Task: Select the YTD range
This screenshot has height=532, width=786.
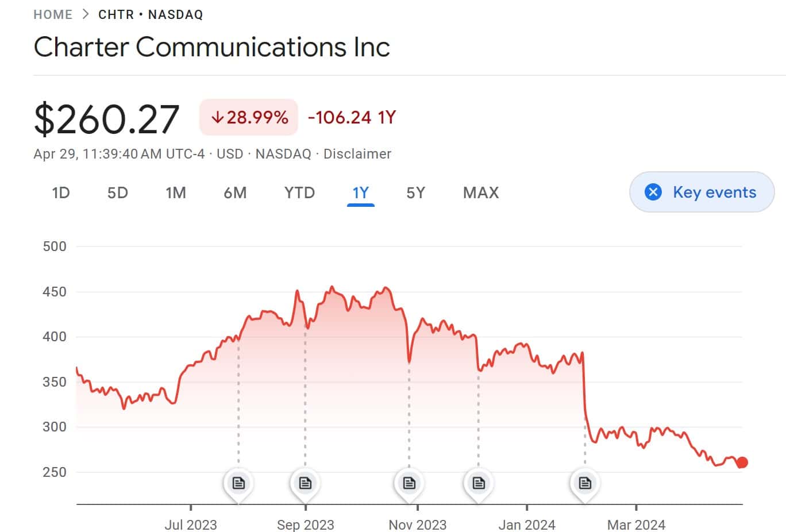Action: coord(298,192)
